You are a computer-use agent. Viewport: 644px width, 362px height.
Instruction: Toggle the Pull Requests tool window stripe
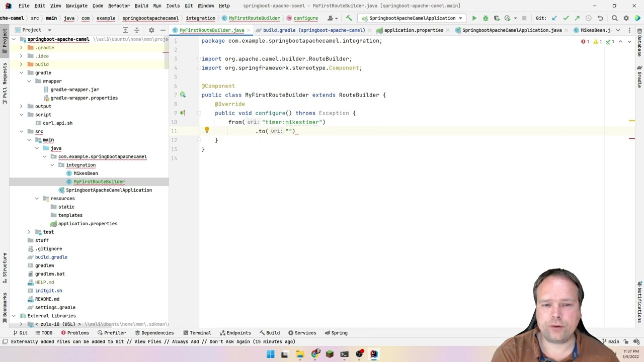pos(5,83)
